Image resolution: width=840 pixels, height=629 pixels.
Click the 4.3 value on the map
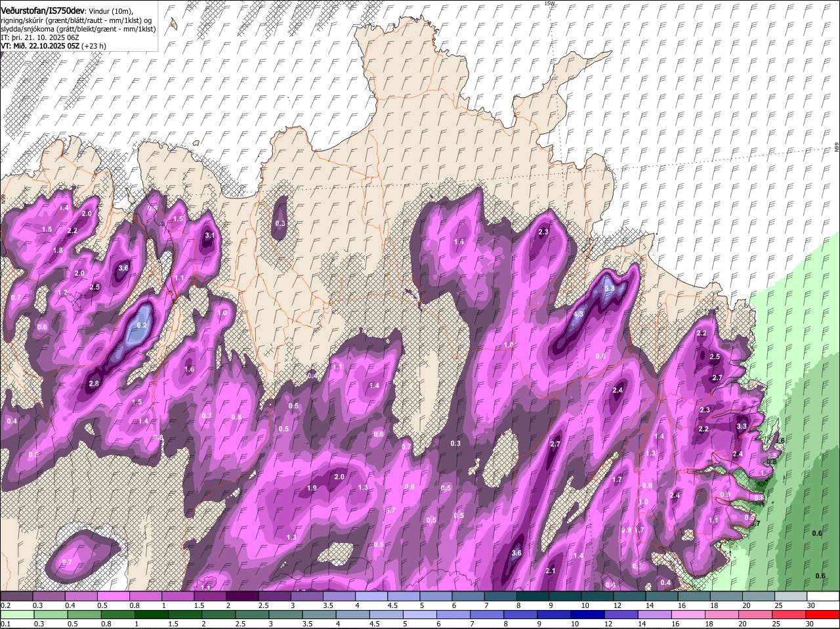[x=578, y=314]
